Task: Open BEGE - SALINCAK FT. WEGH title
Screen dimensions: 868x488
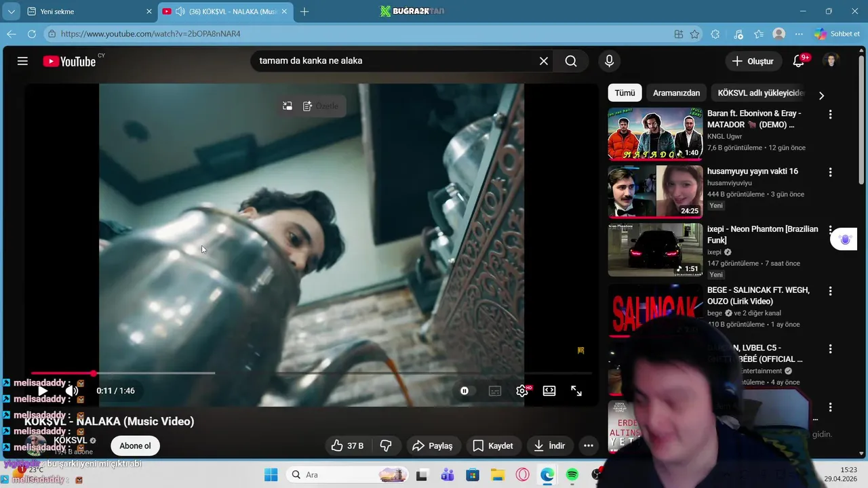Action: coord(758,296)
